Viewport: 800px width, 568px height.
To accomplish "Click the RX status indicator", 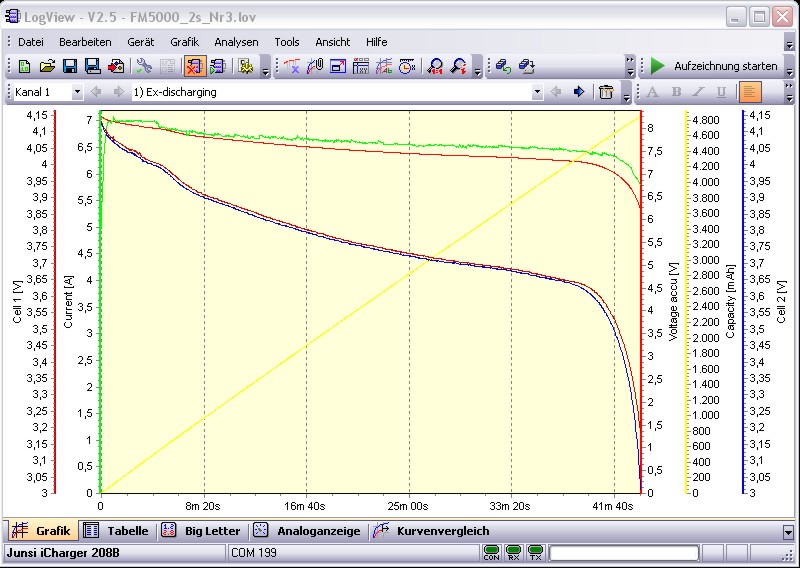I will pos(513,553).
